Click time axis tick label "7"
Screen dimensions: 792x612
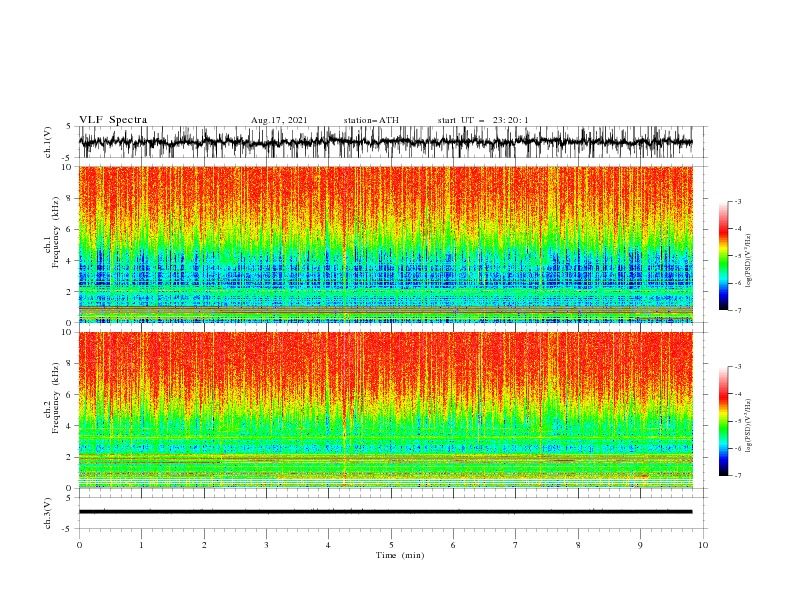[516, 545]
